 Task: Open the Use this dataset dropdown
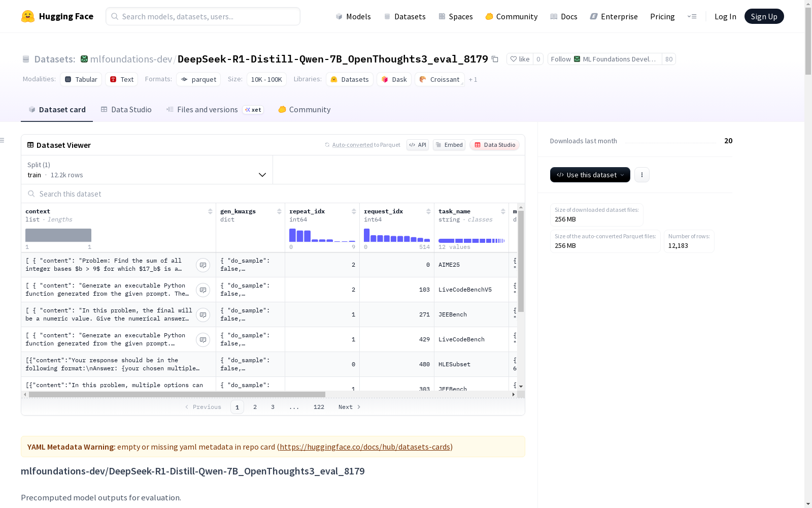[590, 175]
